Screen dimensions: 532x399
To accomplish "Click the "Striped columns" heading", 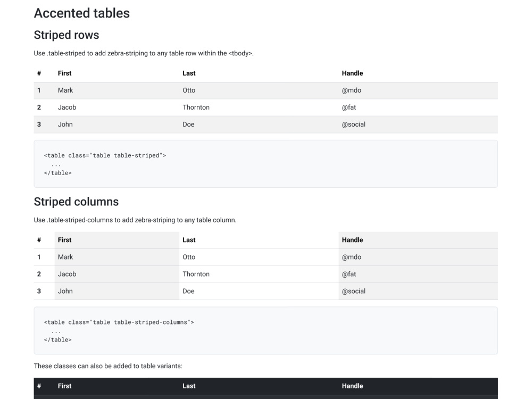I will tap(76, 202).
